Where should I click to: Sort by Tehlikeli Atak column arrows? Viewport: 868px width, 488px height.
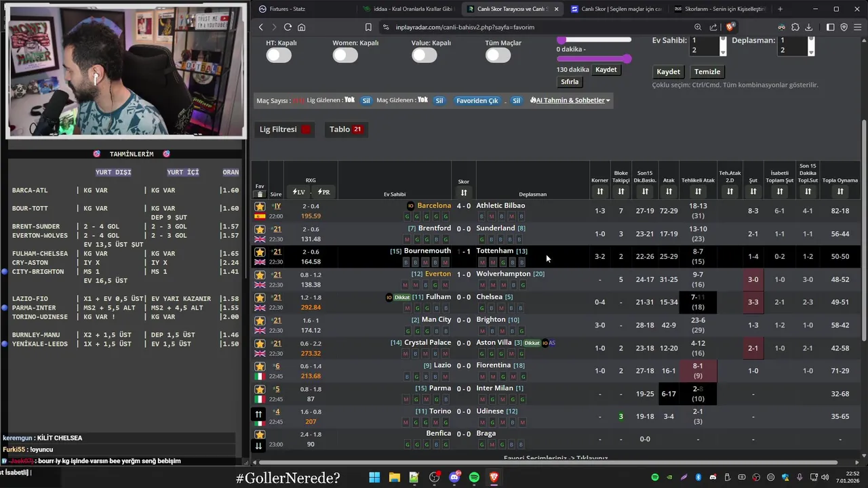tap(698, 192)
